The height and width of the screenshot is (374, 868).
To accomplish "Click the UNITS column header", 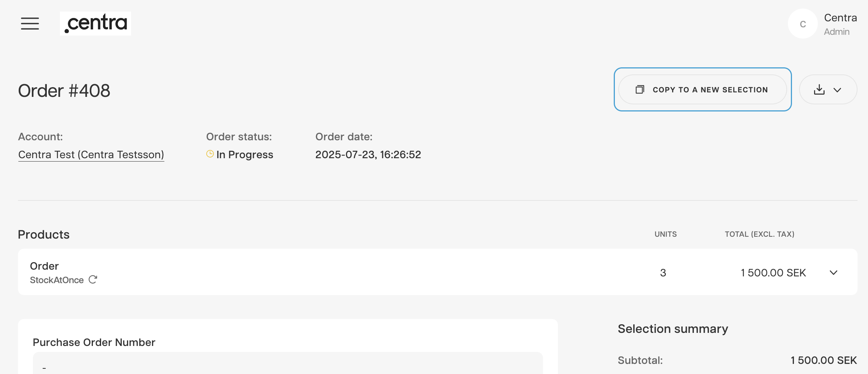I will click(x=665, y=234).
